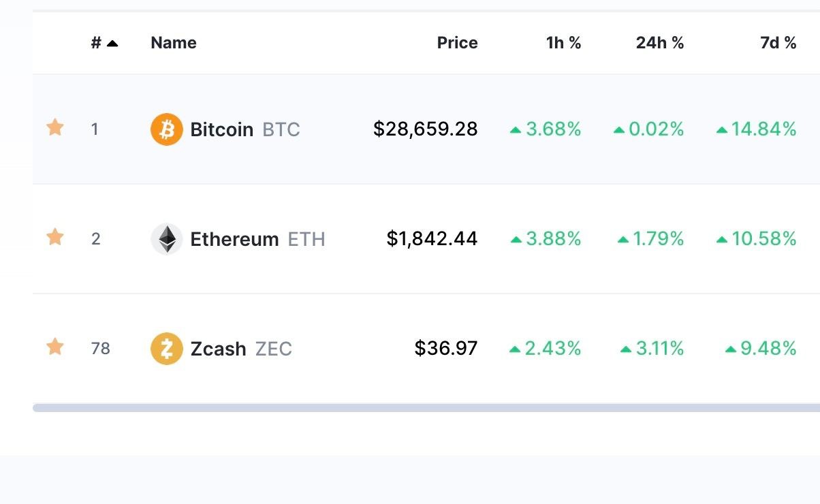Unfavorite Bitcoin using its star
The height and width of the screenshot is (504, 820).
[x=55, y=127]
